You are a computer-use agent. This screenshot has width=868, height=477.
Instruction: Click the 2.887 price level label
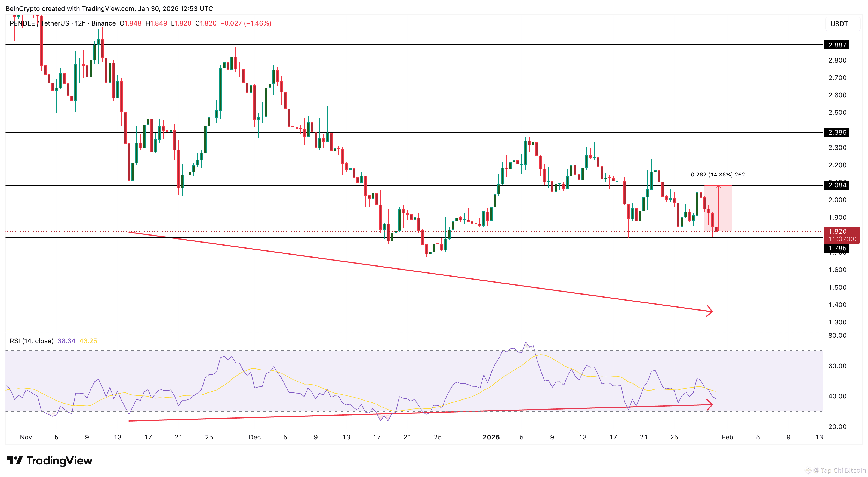click(837, 45)
